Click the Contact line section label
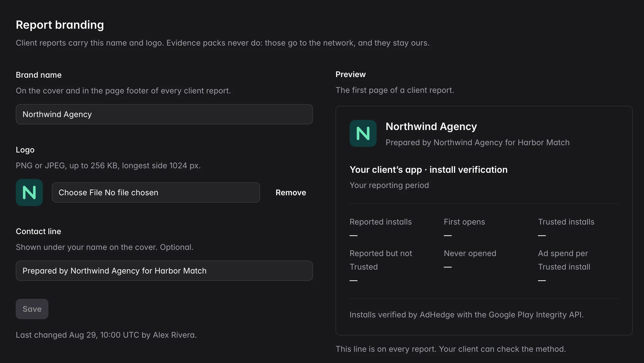Viewport: 644px width, 363px height. pyautogui.click(x=39, y=231)
